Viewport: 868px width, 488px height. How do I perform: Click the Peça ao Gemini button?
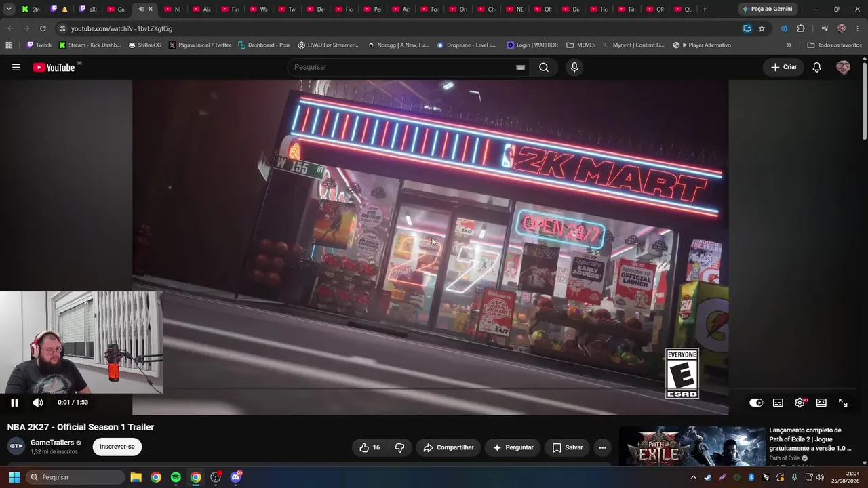767,9
